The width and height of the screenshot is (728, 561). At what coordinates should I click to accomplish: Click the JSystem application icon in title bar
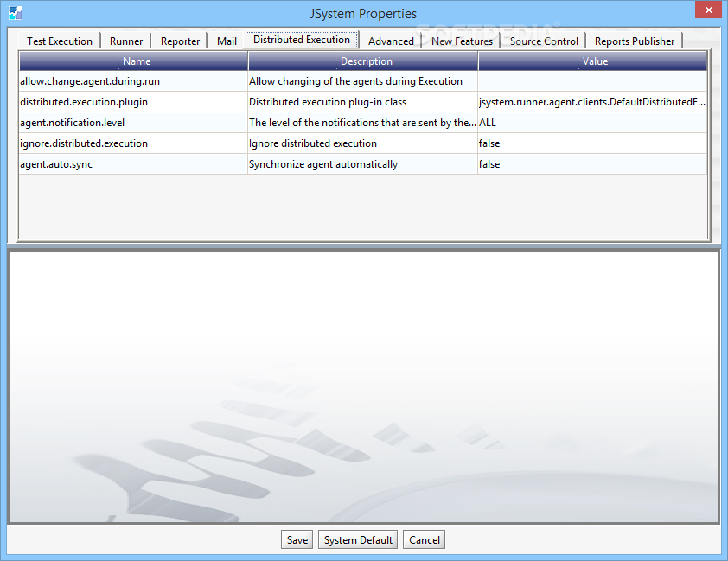click(x=16, y=13)
